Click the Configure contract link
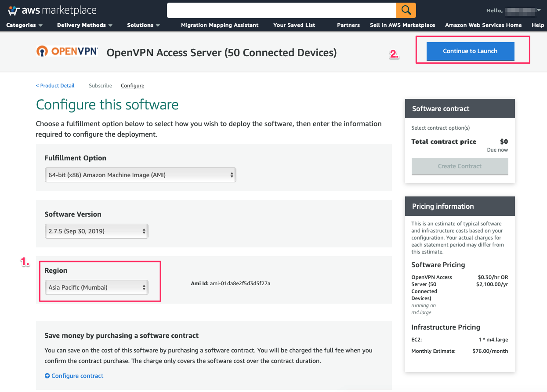The image size is (547, 392). click(x=77, y=376)
